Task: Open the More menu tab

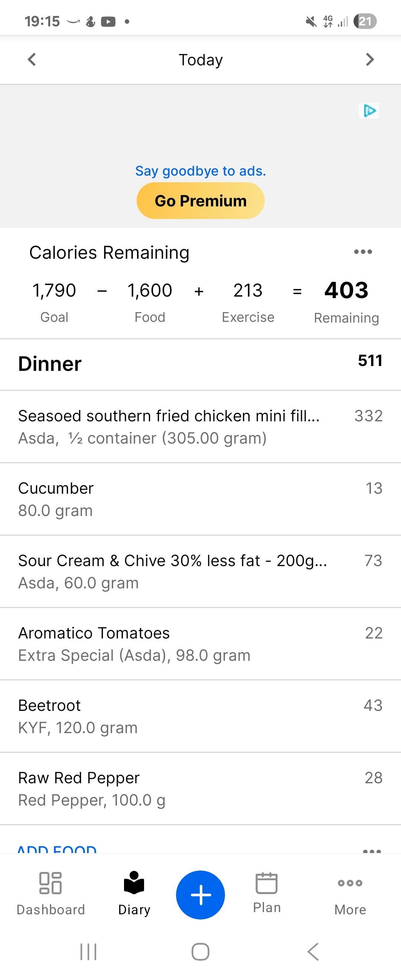Action: (350, 893)
